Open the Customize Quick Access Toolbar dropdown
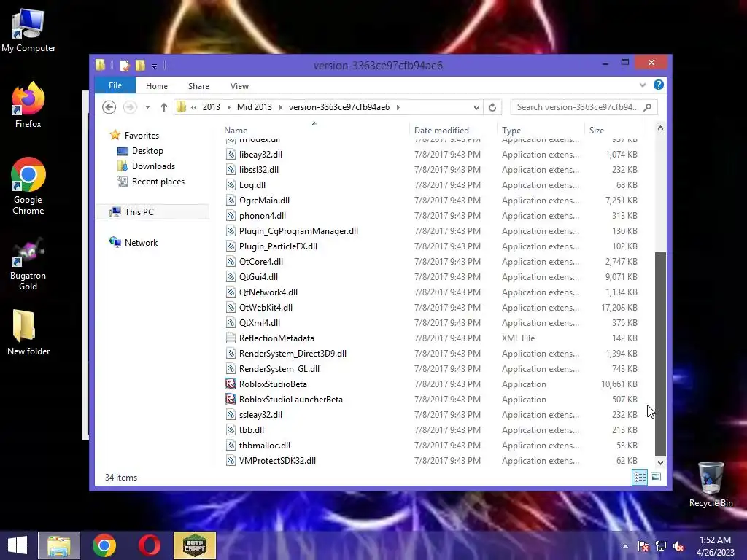 (155, 66)
